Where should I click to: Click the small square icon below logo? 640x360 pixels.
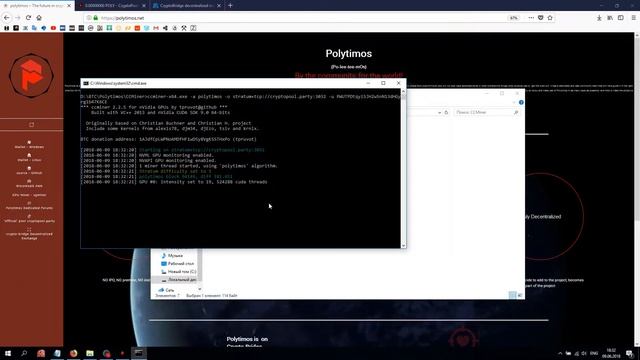click(x=31, y=124)
